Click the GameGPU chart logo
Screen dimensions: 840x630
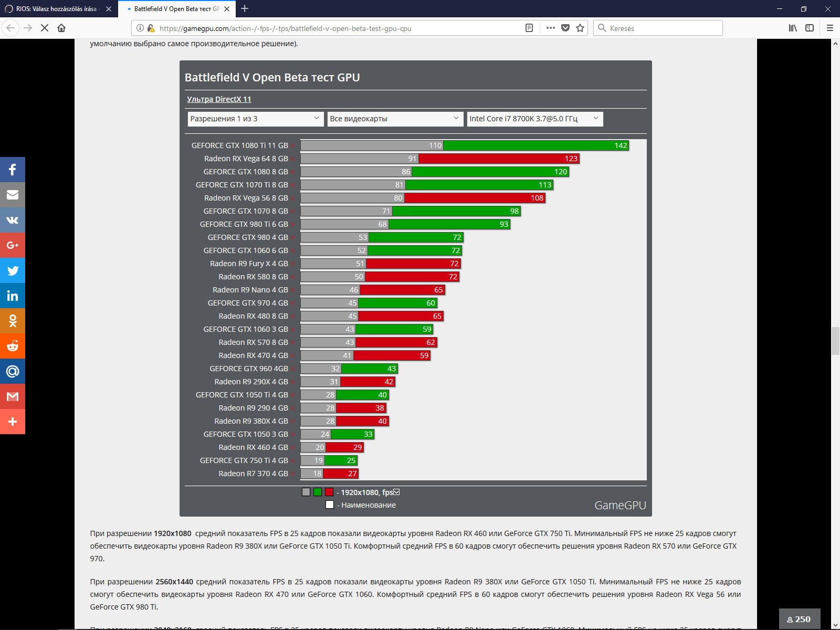(620, 505)
